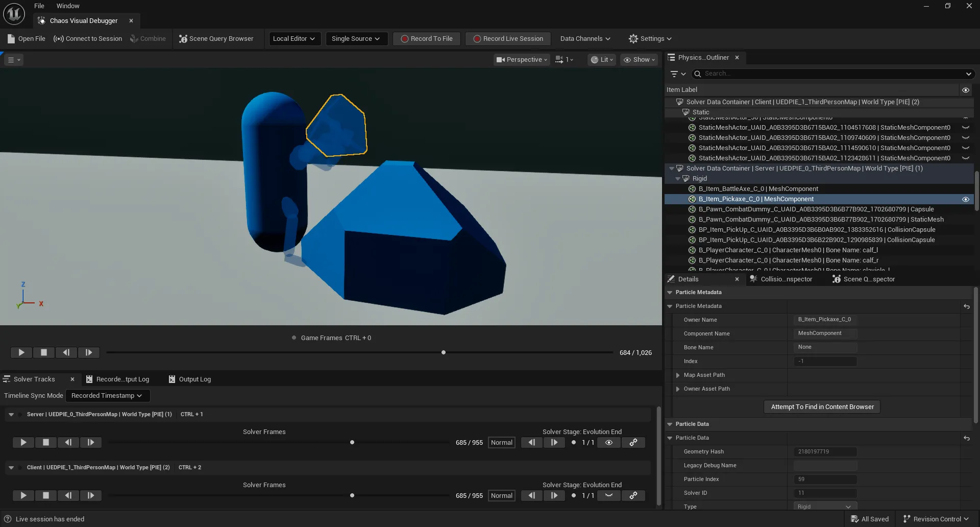Collapse the Rigid tree node

click(x=678, y=178)
